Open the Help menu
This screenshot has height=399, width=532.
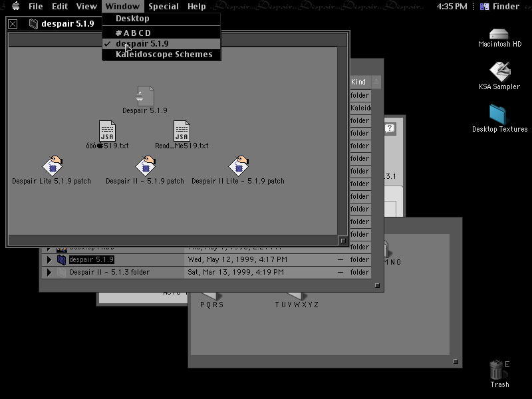(197, 6)
